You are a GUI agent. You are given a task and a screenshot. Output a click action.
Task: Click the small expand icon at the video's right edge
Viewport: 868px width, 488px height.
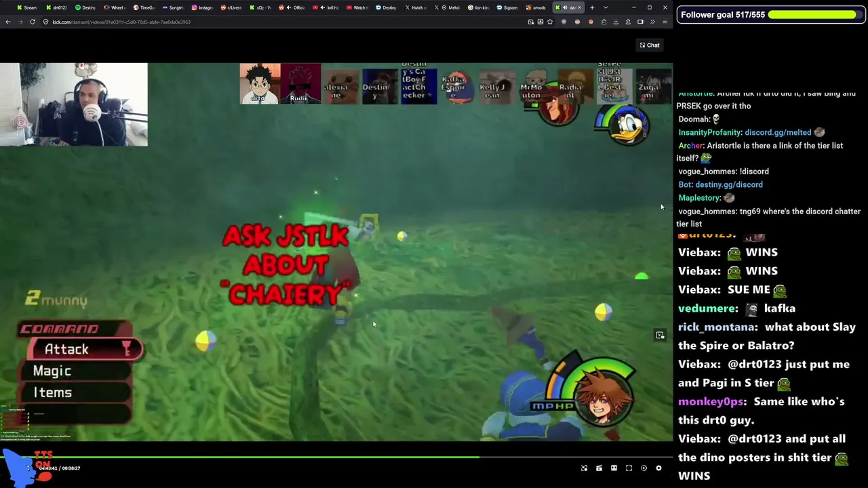click(660, 335)
